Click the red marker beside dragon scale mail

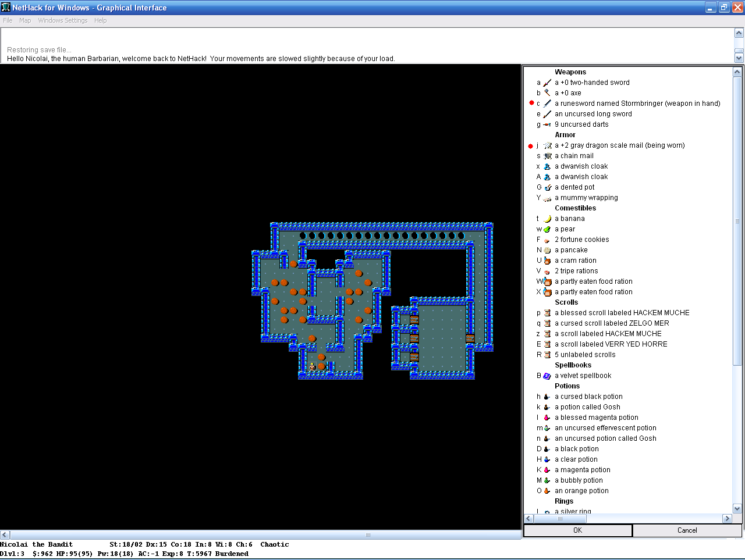(530, 146)
